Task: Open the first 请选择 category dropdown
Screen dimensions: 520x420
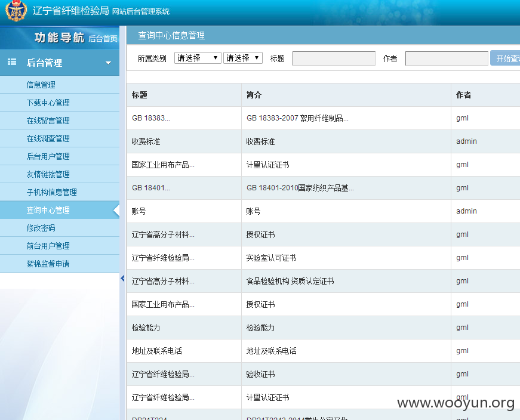Action: [x=198, y=58]
